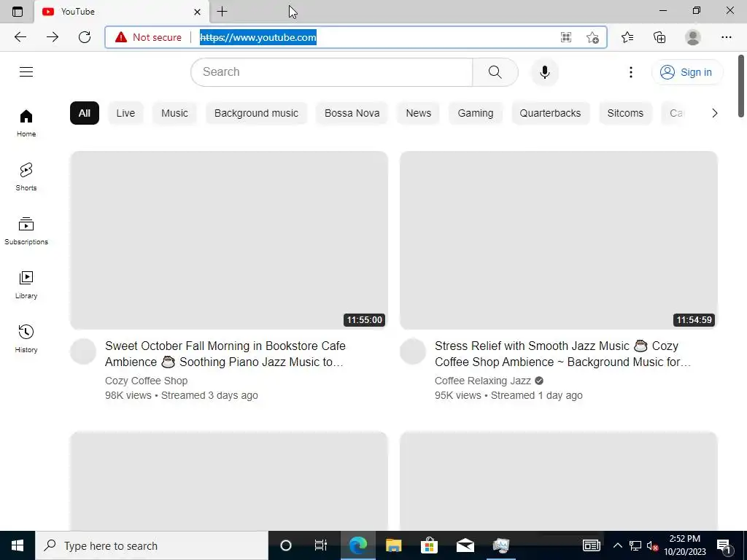The image size is (747, 560).
Task: Start voice search with microphone icon
Action: click(544, 72)
